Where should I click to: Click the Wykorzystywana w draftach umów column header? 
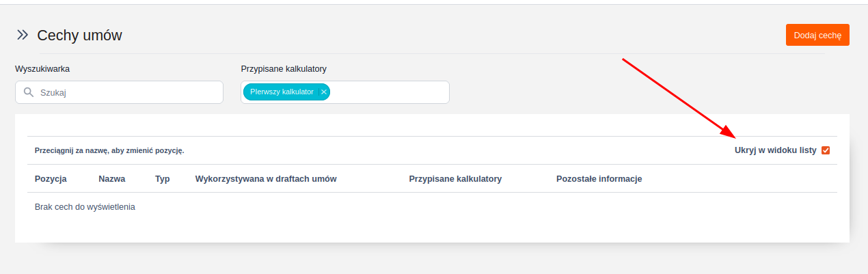click(266, 179)
